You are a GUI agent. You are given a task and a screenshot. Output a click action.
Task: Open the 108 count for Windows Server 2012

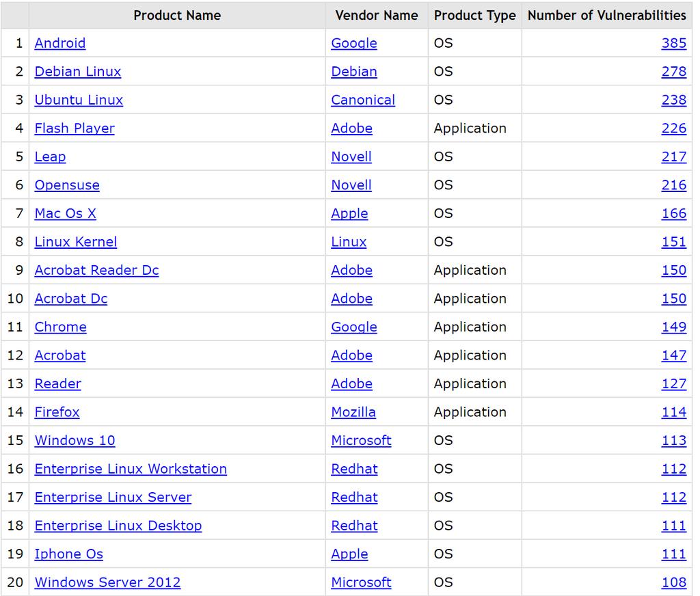[x=673, y=582]
